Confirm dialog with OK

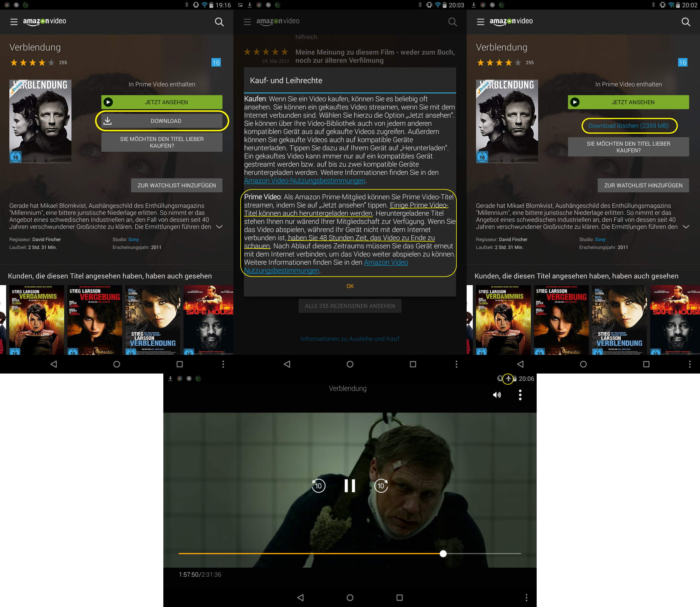[350, 286]
